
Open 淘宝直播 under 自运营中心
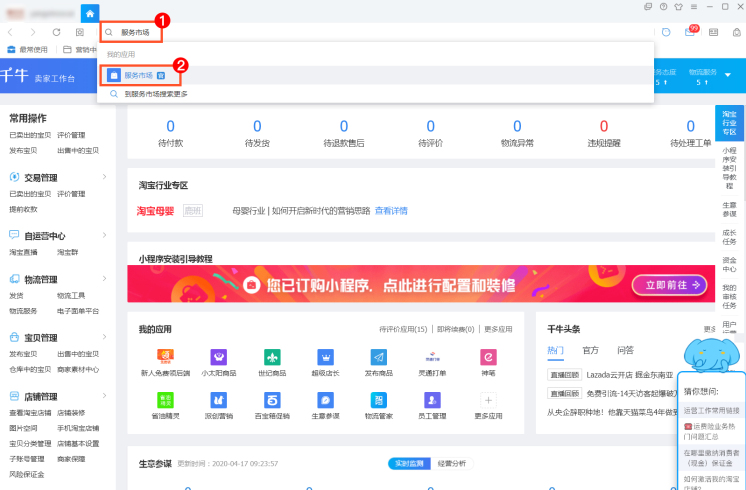23,252
